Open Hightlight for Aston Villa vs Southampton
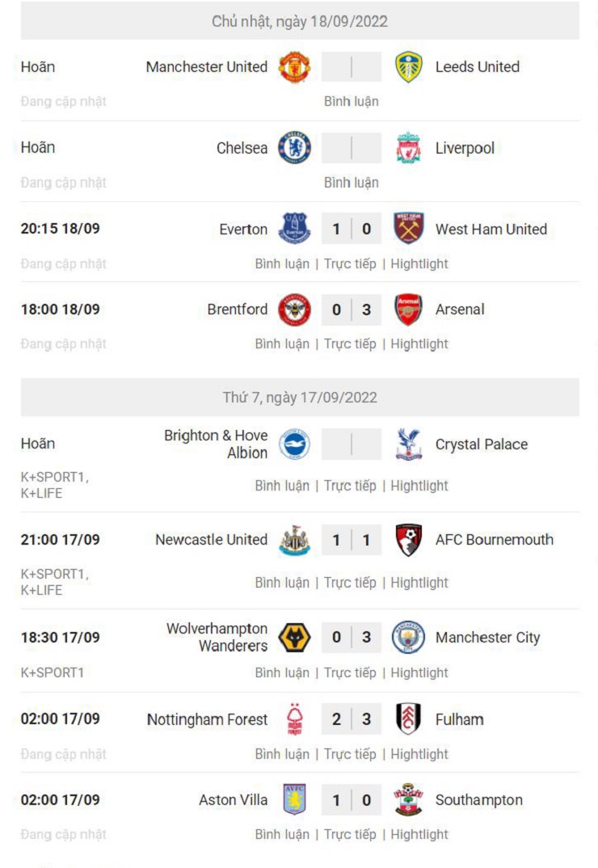 [419, 835]
